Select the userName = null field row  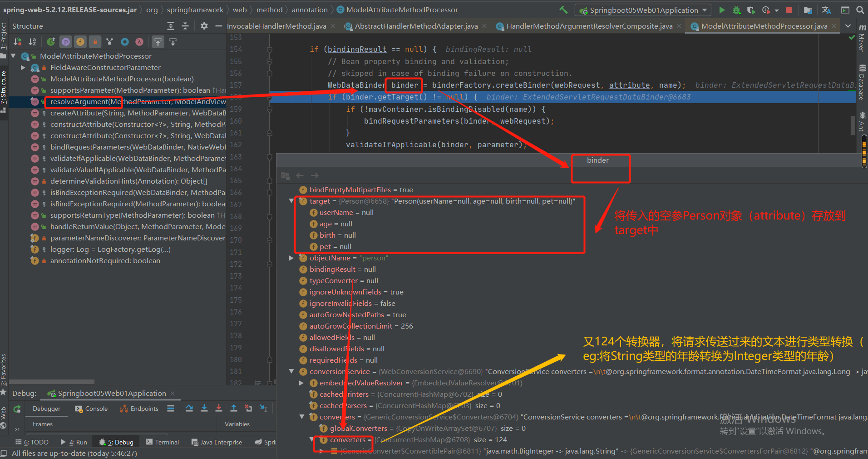(x=346, y=212)
